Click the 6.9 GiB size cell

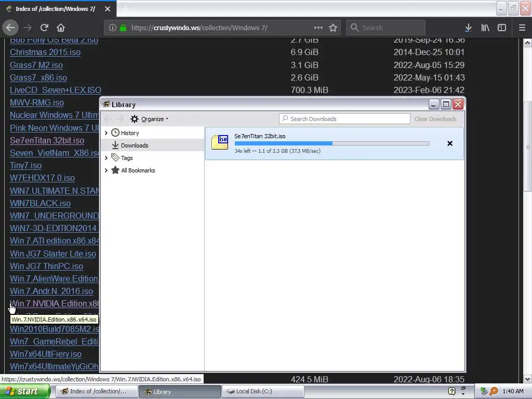pyautogui.click(x=304, y=52)
